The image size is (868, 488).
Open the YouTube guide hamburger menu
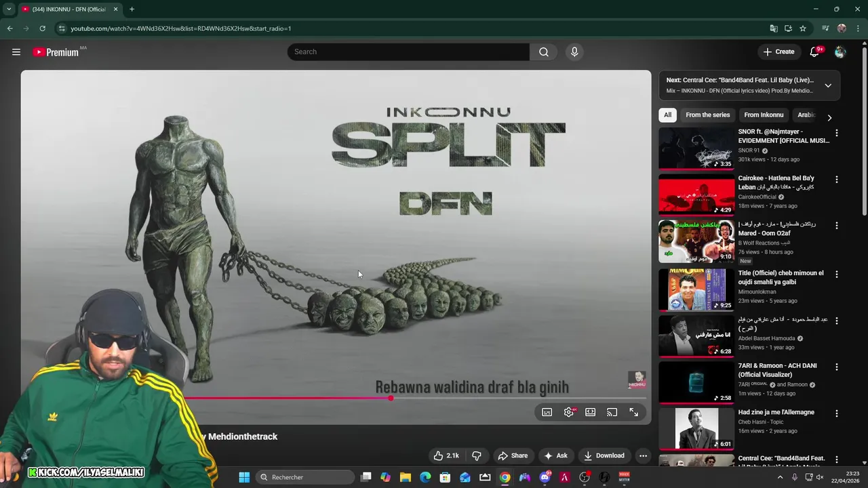[x=16, y=52]
